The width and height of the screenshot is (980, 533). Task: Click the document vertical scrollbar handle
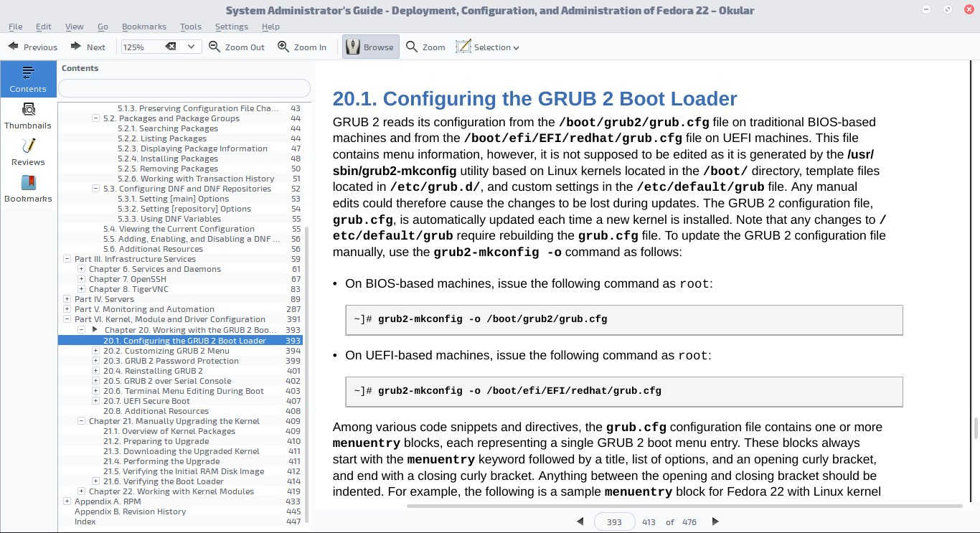pyautogui.click(x=976, y=428)
